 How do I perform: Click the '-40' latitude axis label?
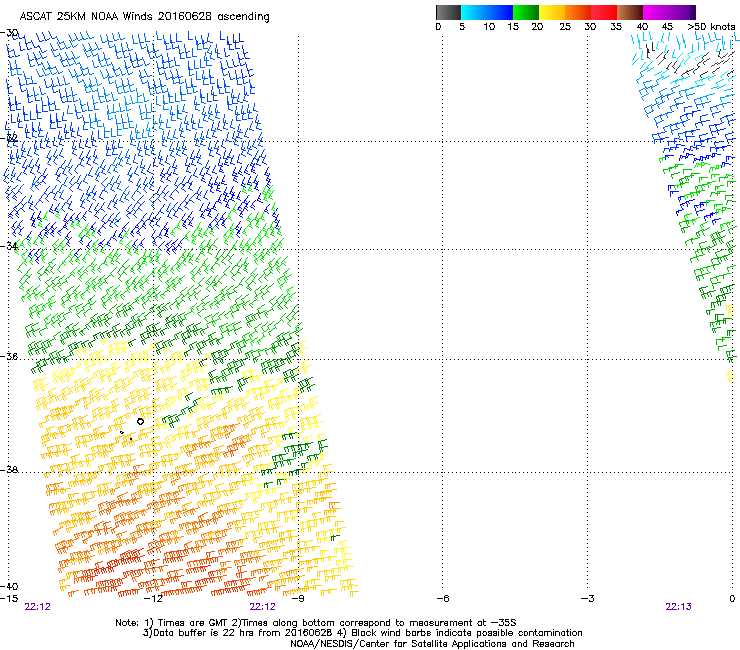pyautogui.click(x=9, y=586)
